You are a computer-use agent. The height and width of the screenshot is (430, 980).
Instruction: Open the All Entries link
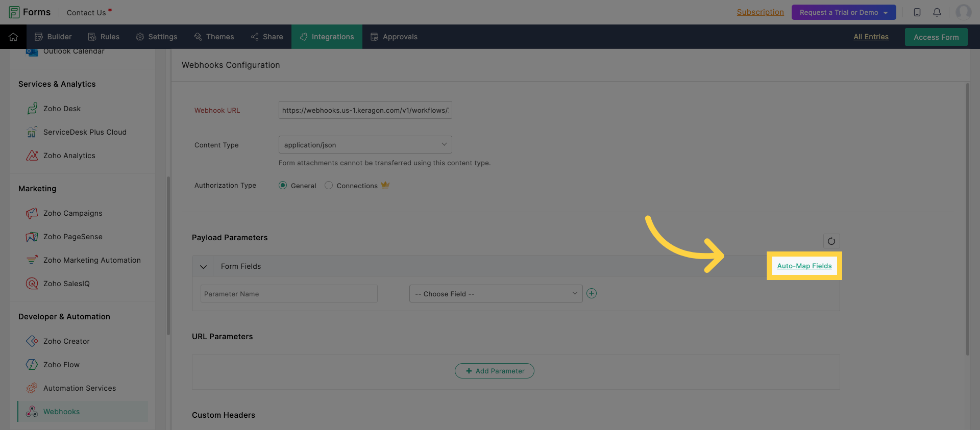871,37
